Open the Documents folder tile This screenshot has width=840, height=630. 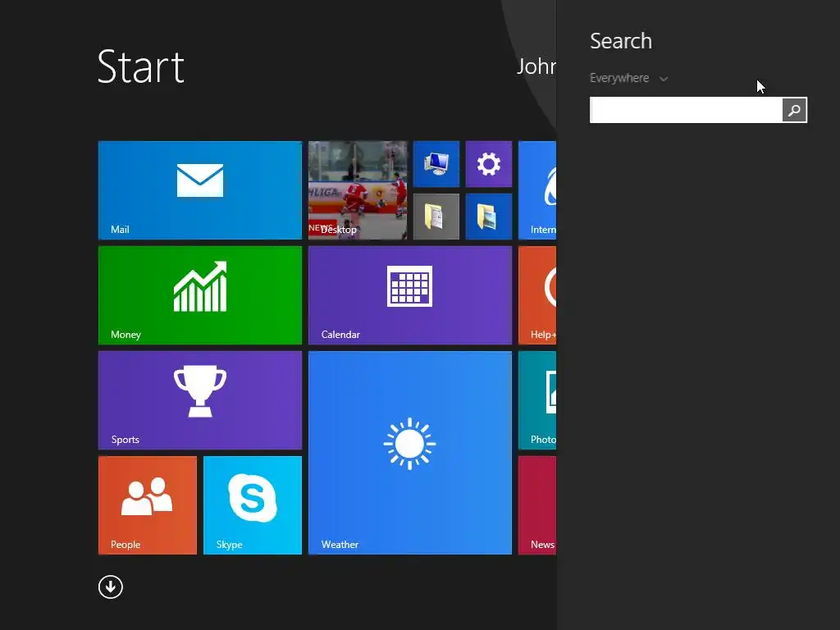pyautogui.click(x=436, y=217)
